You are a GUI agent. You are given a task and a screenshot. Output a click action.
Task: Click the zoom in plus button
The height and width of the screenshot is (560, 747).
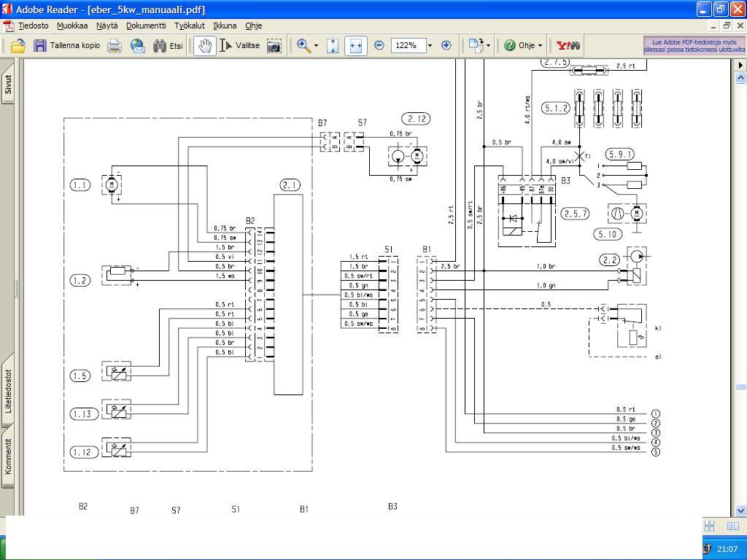coord(446,45)
